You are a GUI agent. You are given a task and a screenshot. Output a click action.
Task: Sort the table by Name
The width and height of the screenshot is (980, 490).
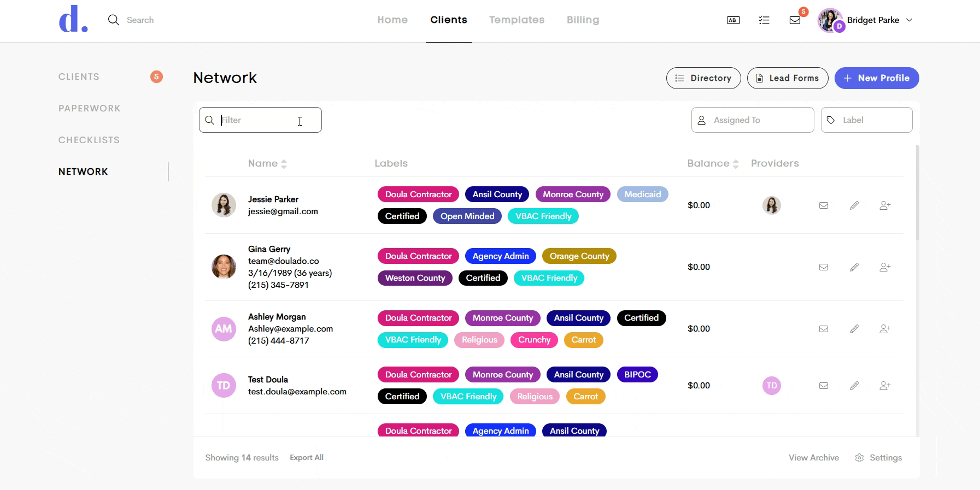[267, 163]
